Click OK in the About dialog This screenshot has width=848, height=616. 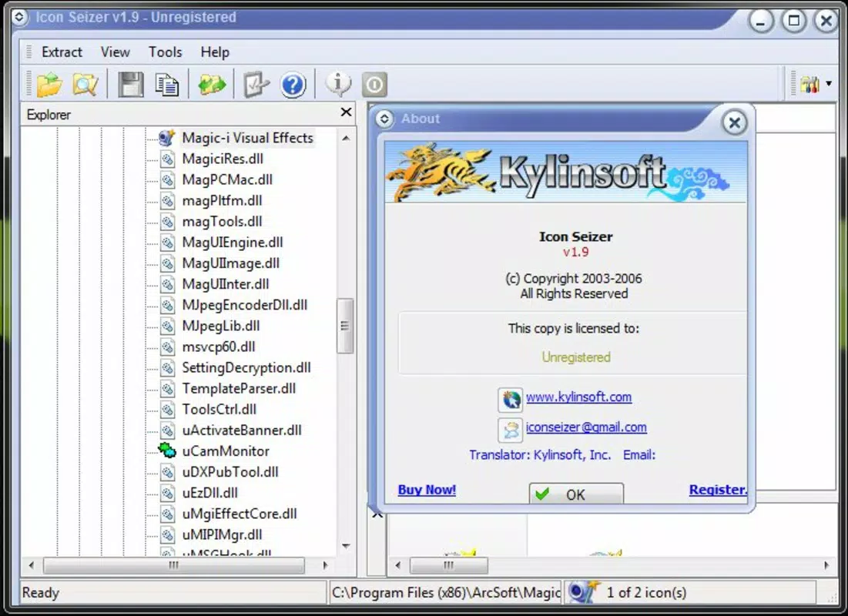(x=576, y=494)
